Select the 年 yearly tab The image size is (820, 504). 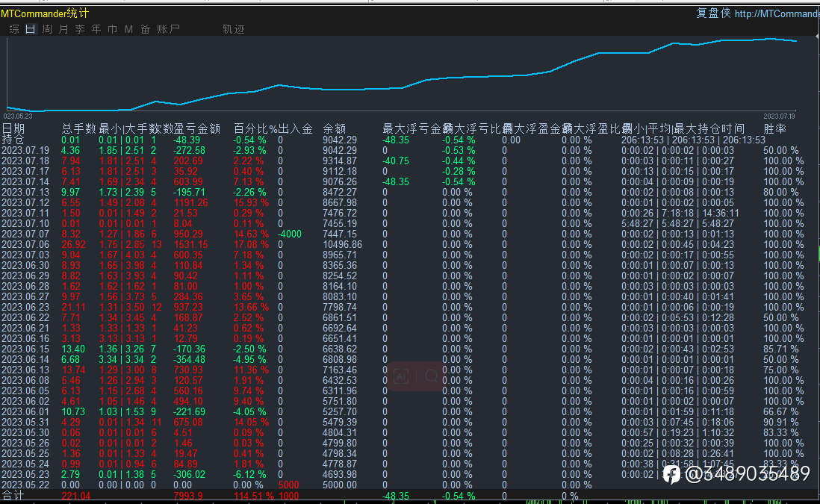(96, 29)
